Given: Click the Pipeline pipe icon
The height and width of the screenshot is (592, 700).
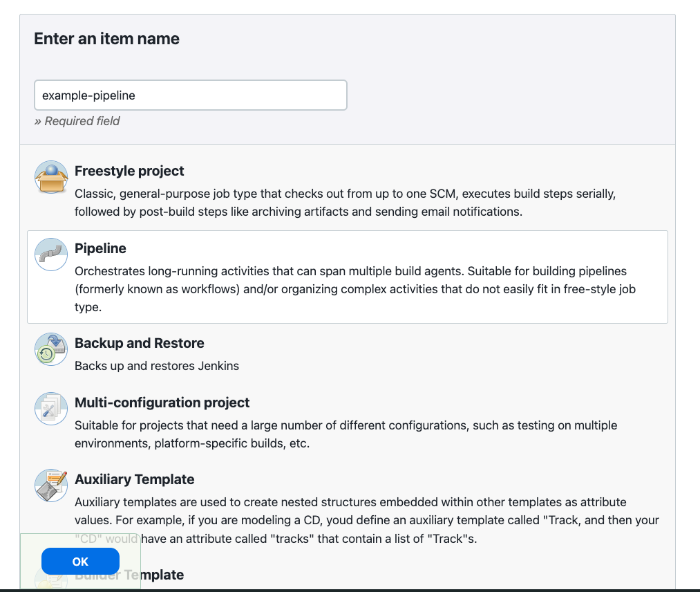Looking at the screenshot, I should click(x=51, y=255).
